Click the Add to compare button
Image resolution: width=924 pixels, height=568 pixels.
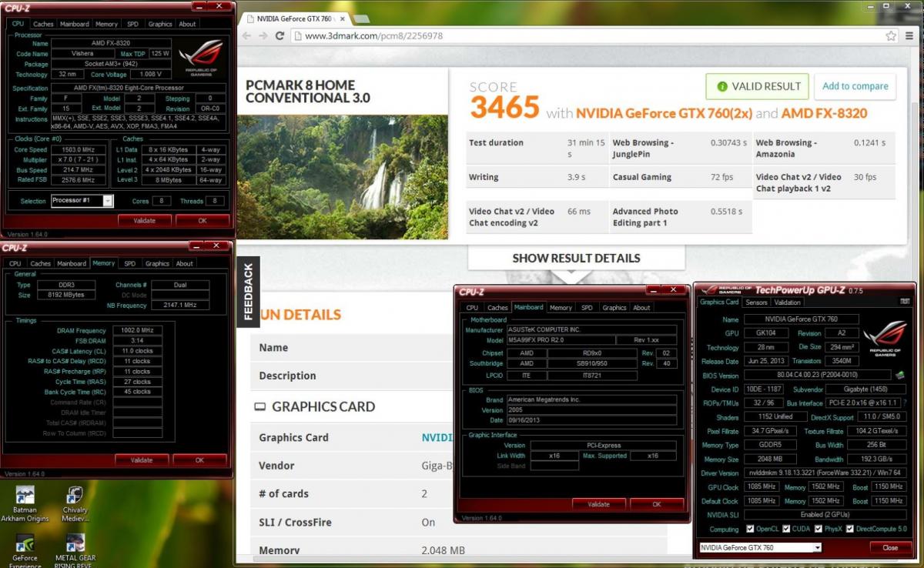(x=855, y=86)
